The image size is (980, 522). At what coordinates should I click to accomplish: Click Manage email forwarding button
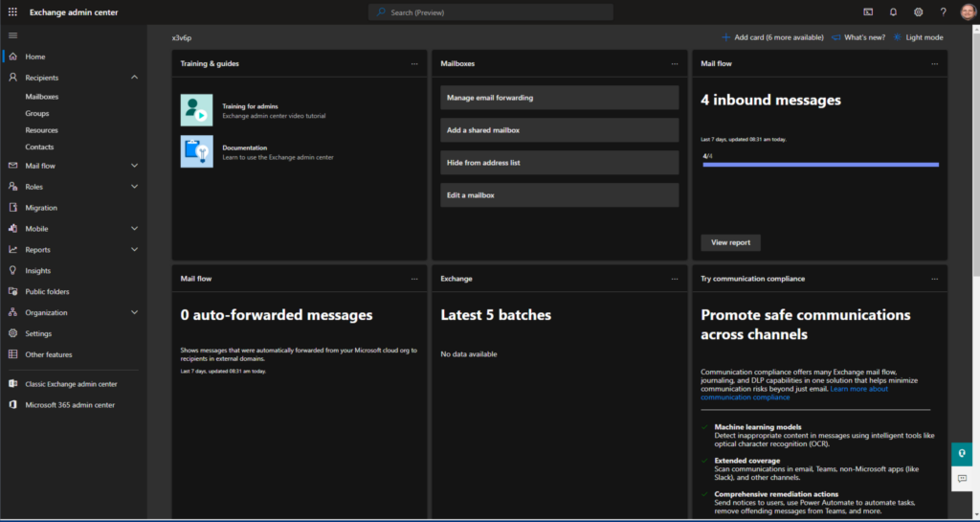559,98
